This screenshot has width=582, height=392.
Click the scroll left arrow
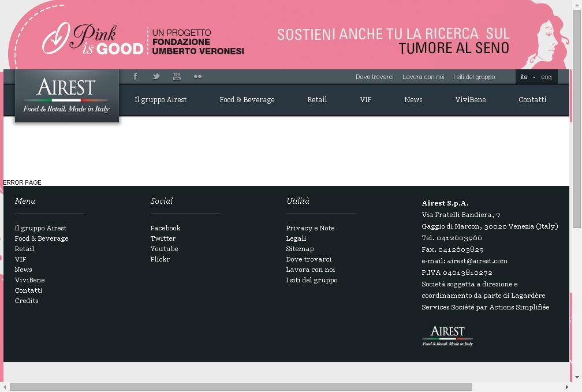5,387
